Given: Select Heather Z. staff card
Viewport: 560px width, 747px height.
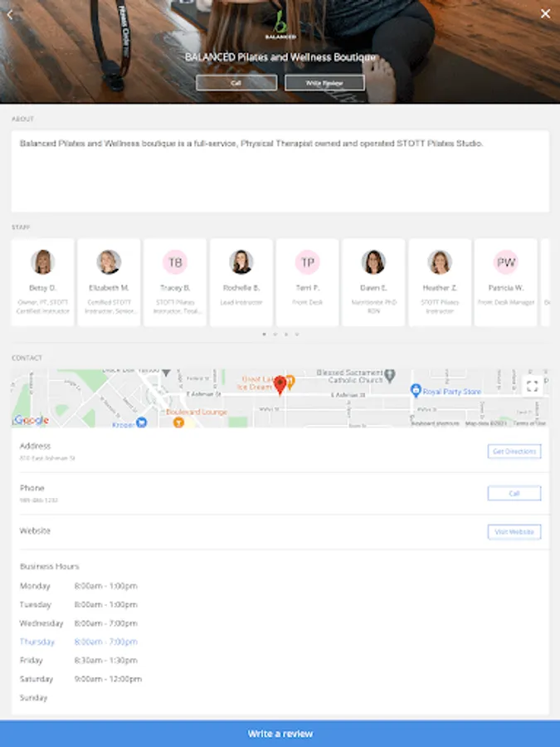Looking at the screenshot, I should [x=440, y=282].
